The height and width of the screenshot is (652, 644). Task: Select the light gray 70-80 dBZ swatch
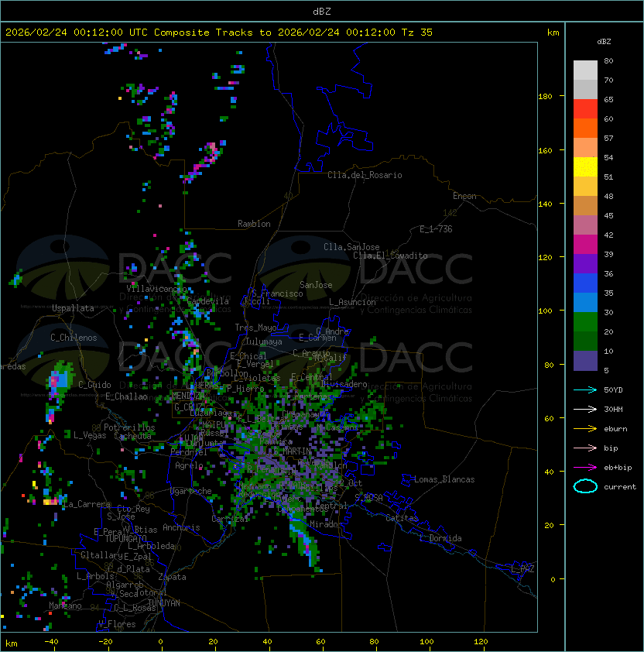[x=585, y=70]
